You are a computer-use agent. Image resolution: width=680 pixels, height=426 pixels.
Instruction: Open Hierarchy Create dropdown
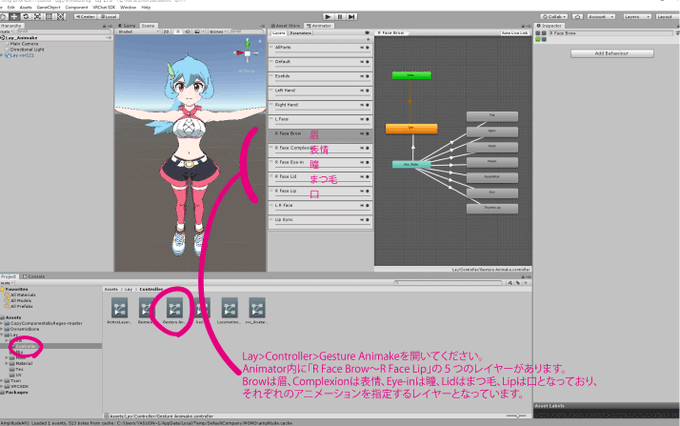pos(6,32)
